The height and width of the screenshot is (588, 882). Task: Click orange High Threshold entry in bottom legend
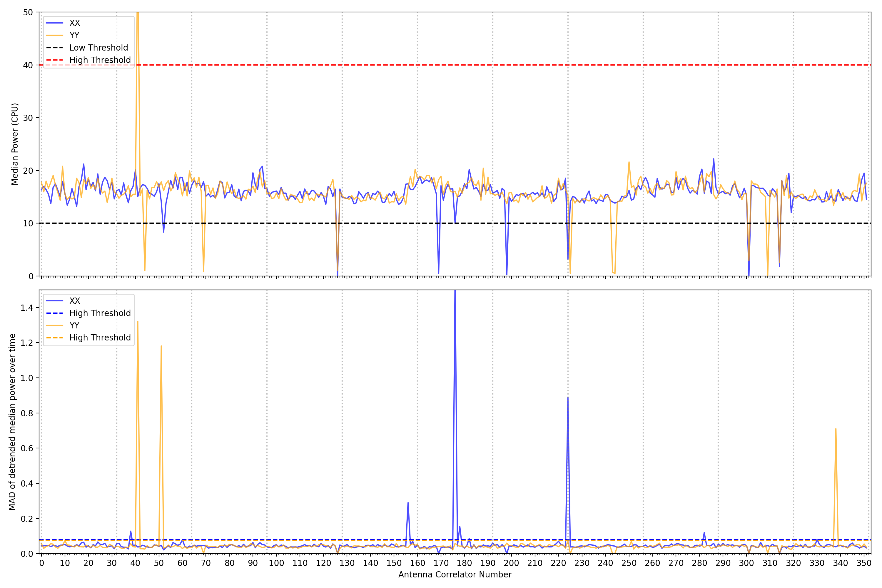tap(100, 338)
